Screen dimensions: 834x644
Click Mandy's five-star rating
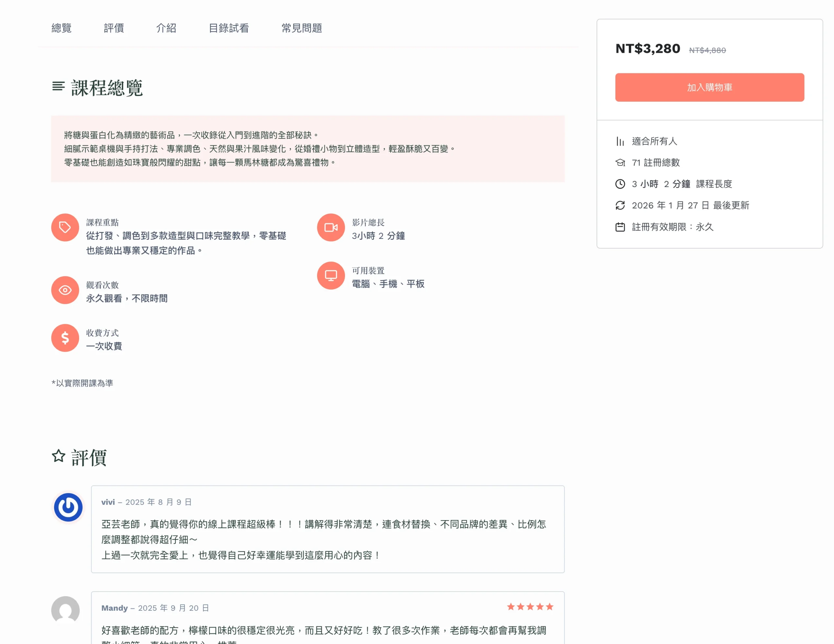(530, 607)
